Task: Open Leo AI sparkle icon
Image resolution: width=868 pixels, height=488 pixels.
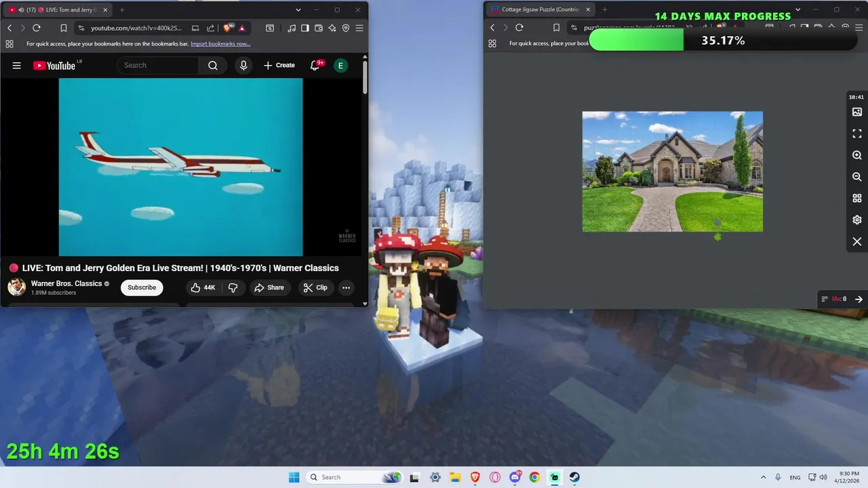Action: click(332, 28)
